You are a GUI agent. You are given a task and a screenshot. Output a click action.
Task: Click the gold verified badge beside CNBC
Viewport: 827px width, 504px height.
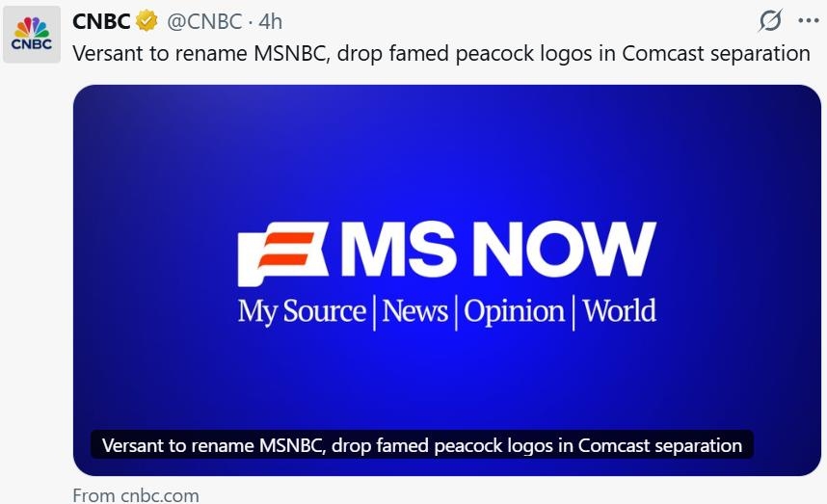coord(147,21)
